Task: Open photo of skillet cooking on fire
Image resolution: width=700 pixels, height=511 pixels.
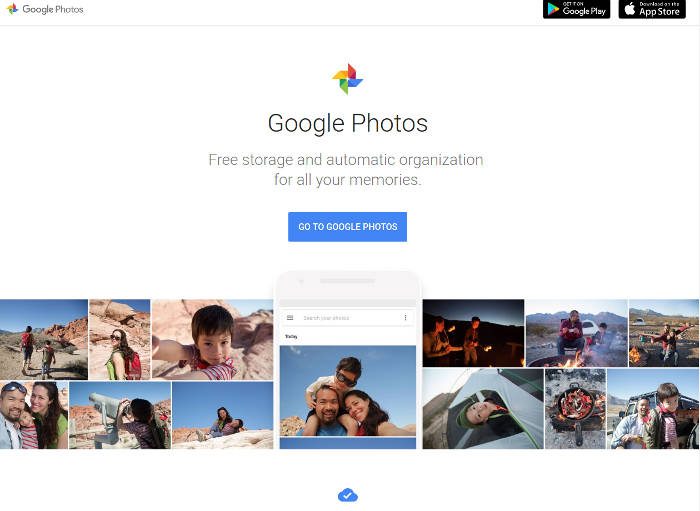Action: pyautogui.click(x=575, y=408)
